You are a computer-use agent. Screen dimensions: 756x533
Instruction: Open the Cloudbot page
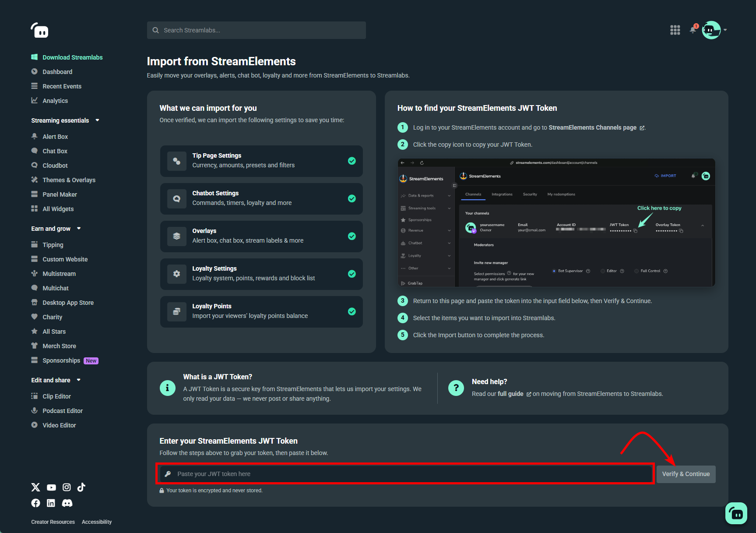coord(49,166)
